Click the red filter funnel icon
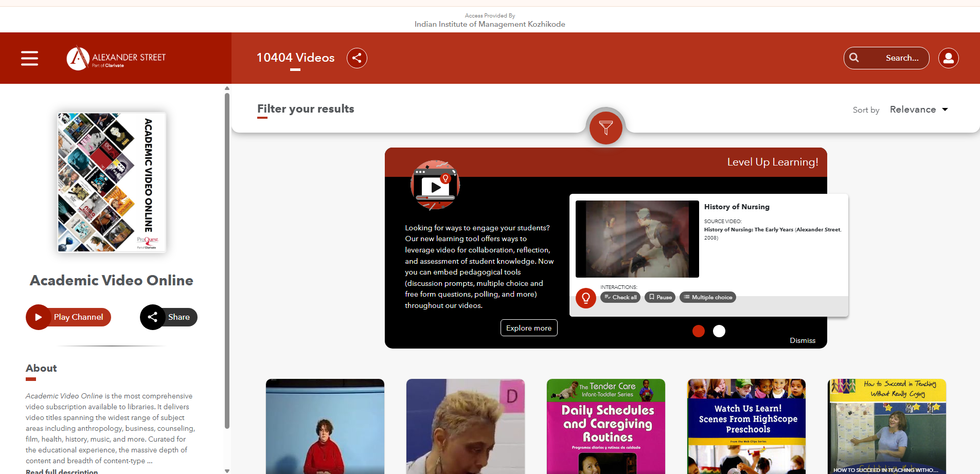This screenshot has height=474, width=980. 605,127
